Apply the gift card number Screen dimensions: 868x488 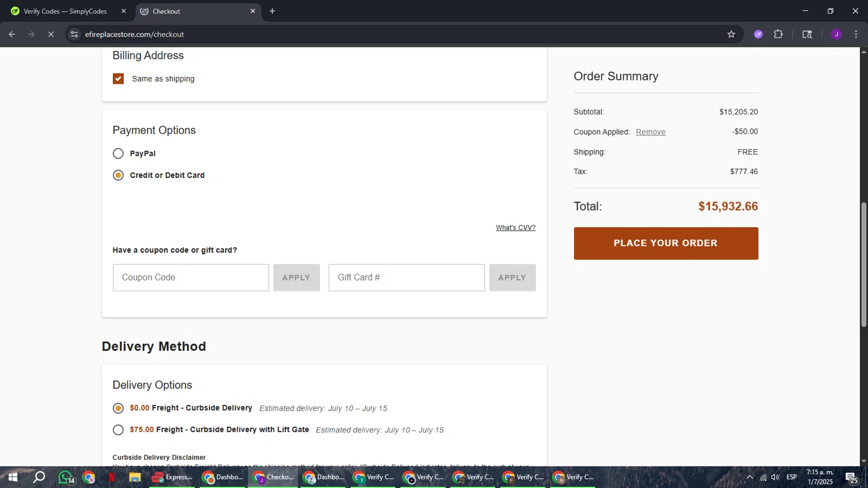pos(512,278)
